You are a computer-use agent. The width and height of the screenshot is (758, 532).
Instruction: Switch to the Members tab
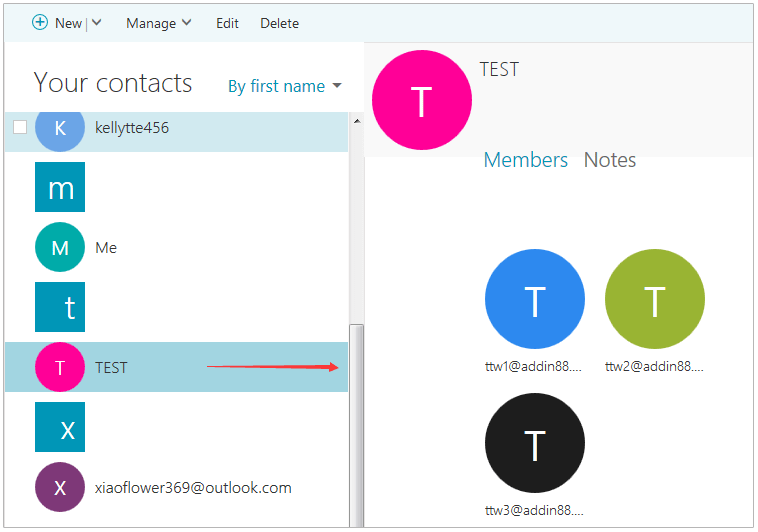pos(525,160)
